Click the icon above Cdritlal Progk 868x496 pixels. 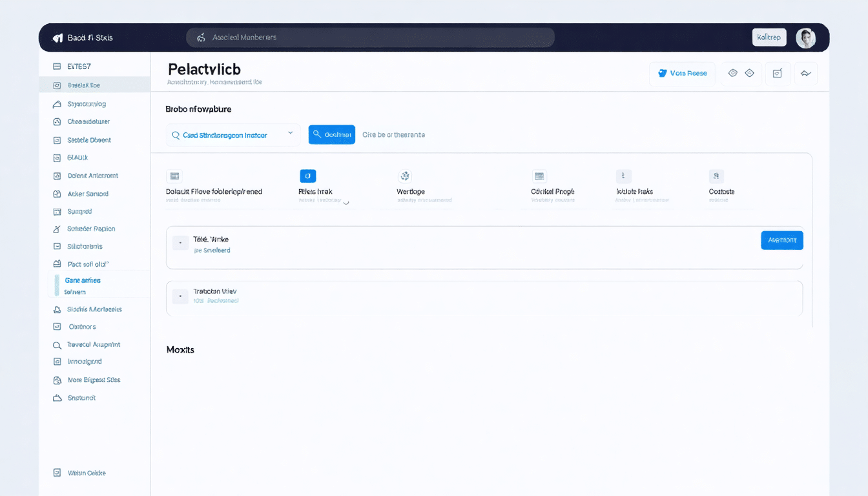pyautogui.click(x=539, y=176)
